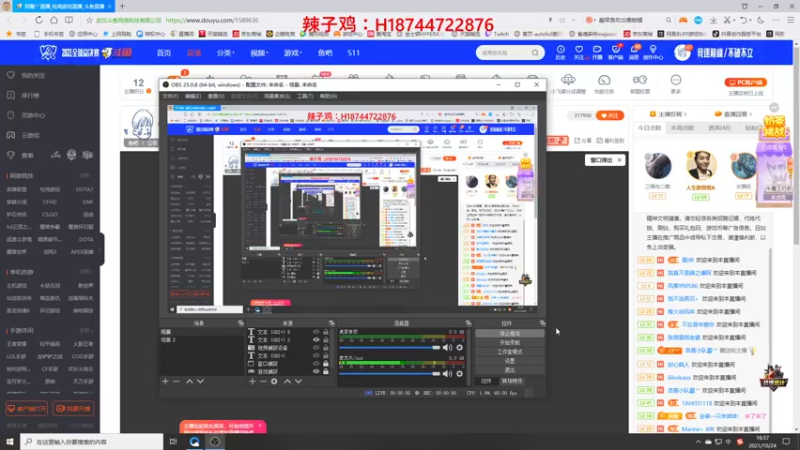Add a new source with the plus icon in OBS Sources panel
The image size is (800, 450).
point(252,381)
